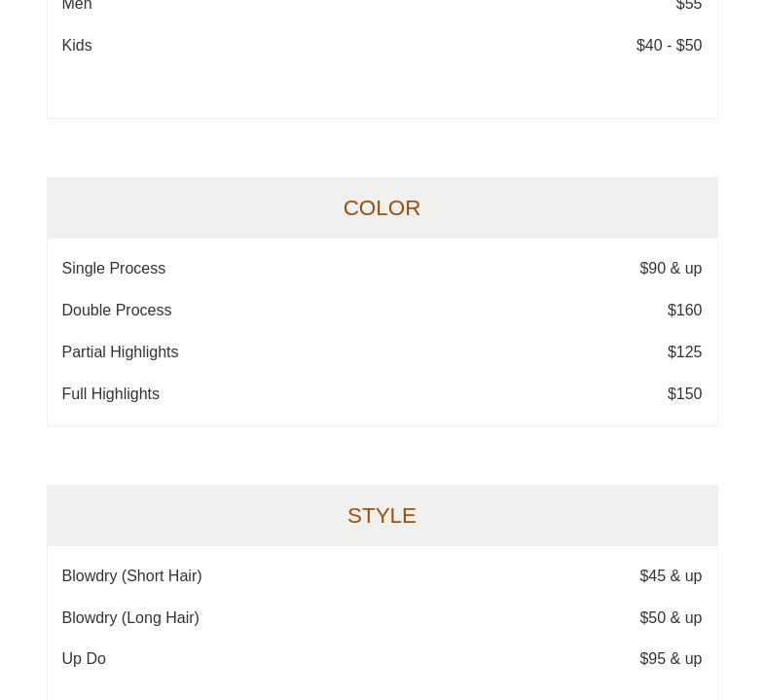Select Blowdry (Long Hair) service name
The image size is (764, 700).
tap(130, 618)
